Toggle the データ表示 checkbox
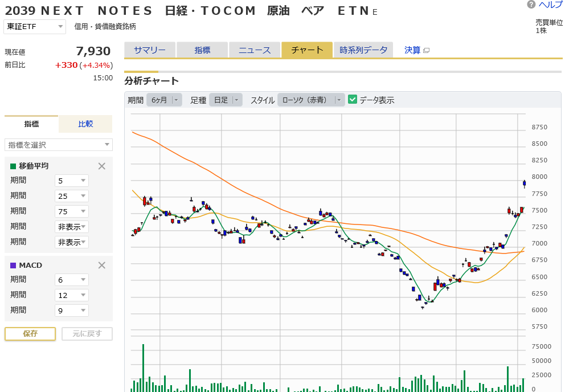This screenshot has width=565, height=392. (x=353, y=100)
